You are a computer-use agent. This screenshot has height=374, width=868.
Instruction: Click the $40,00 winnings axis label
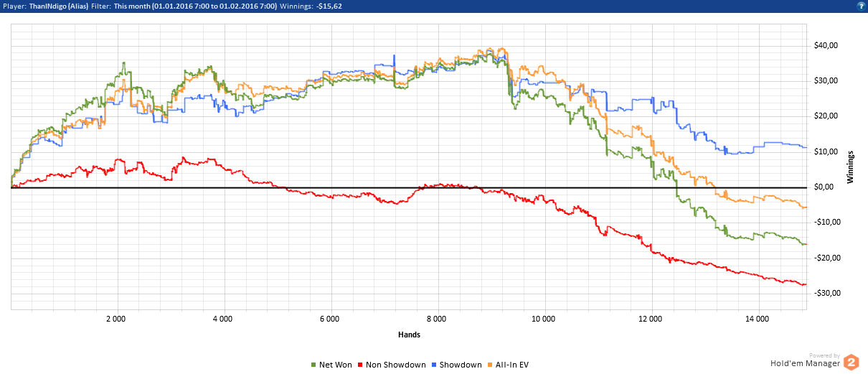[827, 46]
